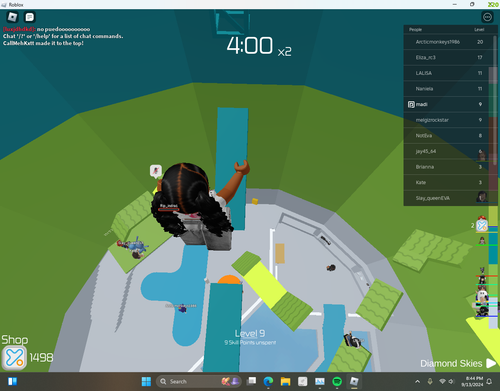Click the 9 Skill Points unspent text

click(250, 342)
